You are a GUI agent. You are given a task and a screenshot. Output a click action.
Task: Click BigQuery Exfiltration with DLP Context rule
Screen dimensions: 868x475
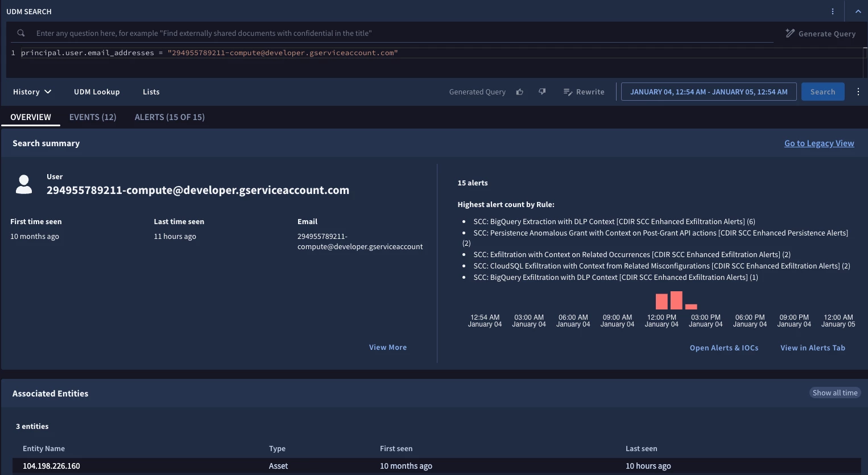[x=615, y=277]
